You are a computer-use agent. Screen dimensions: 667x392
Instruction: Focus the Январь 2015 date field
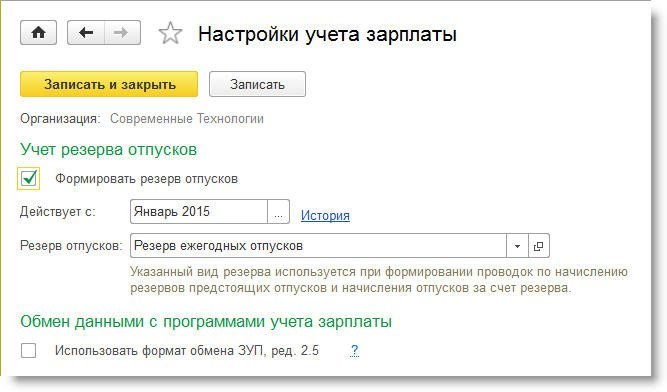point(199,212)
